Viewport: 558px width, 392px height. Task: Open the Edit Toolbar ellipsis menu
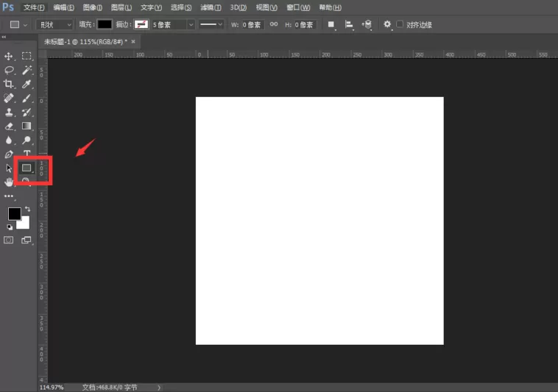9,196
